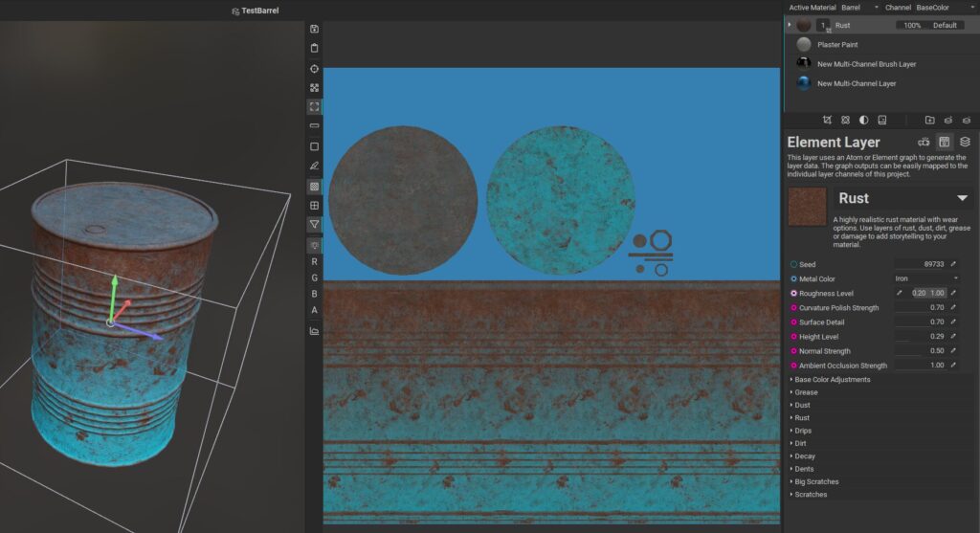
Task: Click the Rust material thumbnail preview
Action: (x=807, y=207)
